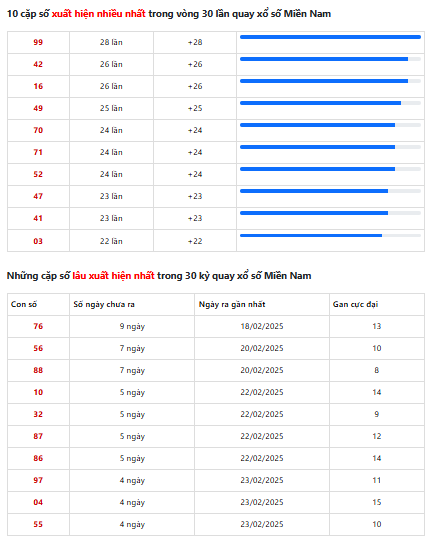
Task: Select the progress bar for the 22 lần row
Action: tap(330, 236)
